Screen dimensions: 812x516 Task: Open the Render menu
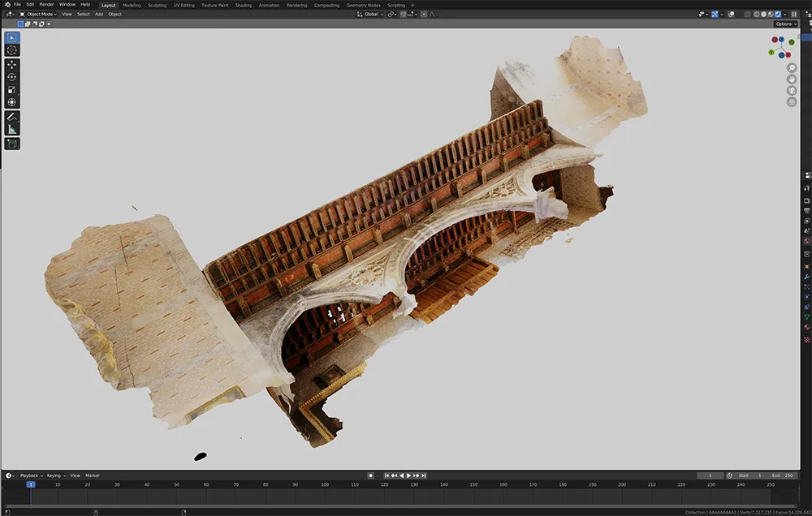coord(46,5)
